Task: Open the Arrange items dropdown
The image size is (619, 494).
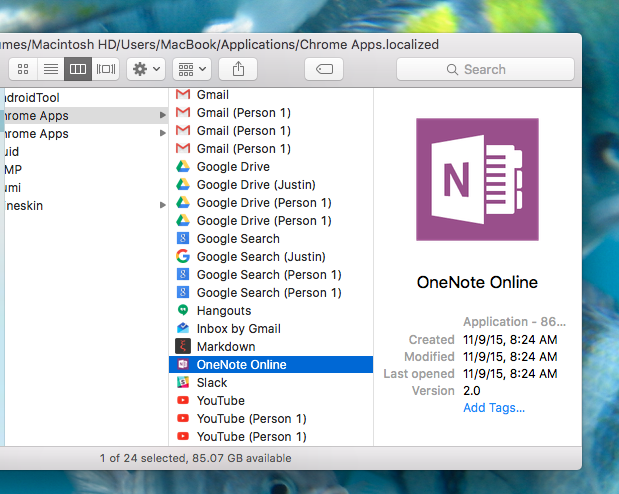Action: click(x=191, y=69)
